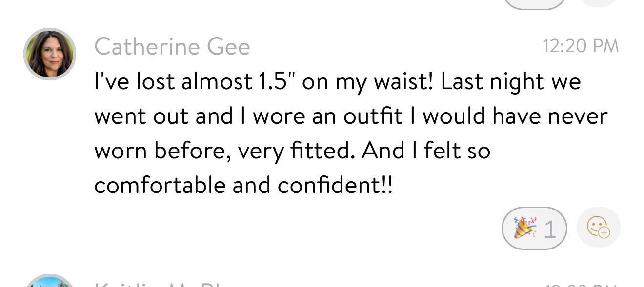Select the partially visible avatar below Catherine
The image size is (644, 287).
50,281
